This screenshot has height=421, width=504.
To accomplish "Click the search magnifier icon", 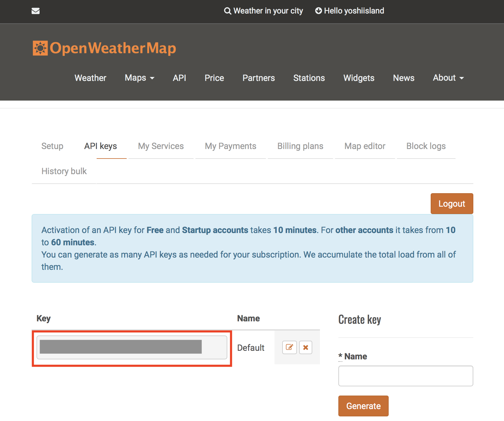I will (228, 11).
